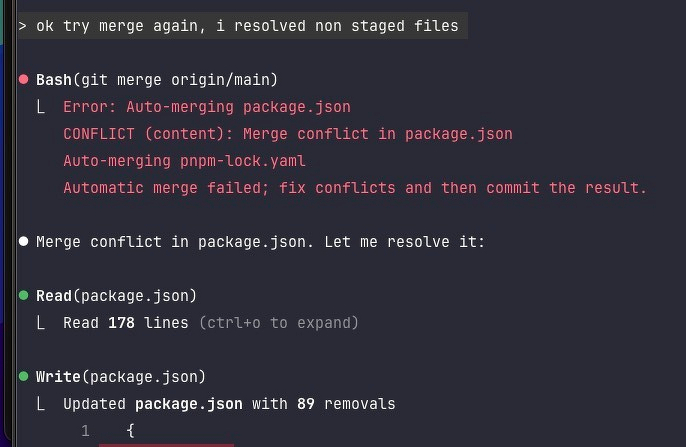
Task: Click the branch connector before Error line
Action: pos(42,107)
